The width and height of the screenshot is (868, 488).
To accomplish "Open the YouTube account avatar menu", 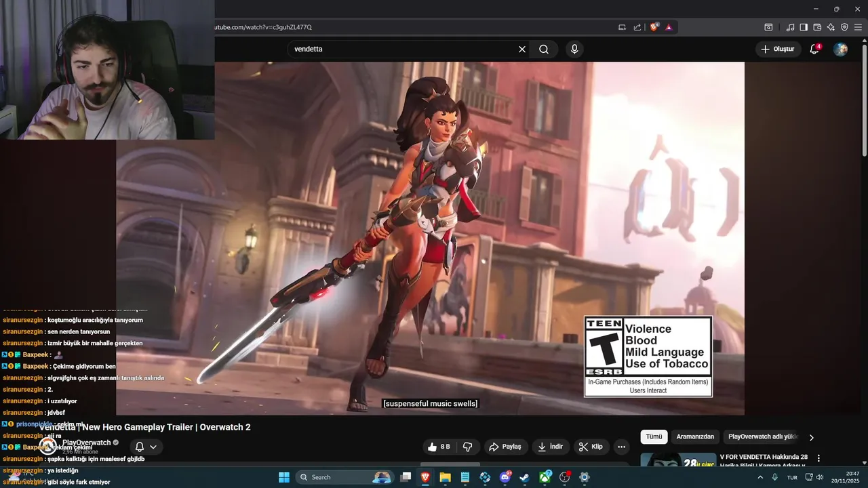I will coord(840,49).
